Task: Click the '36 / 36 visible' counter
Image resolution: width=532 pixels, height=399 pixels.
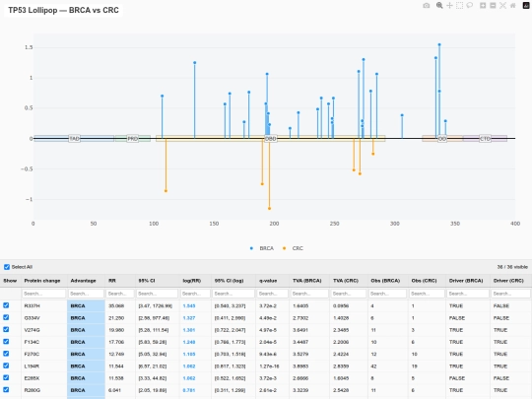Action: point(512,267)
